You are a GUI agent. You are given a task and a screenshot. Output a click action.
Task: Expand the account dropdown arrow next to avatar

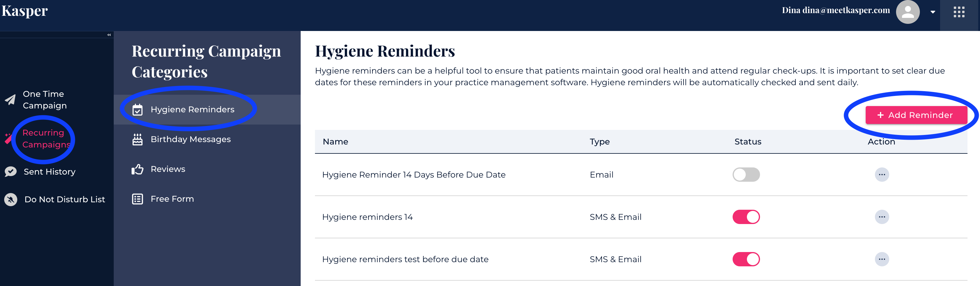click(933, 12)
